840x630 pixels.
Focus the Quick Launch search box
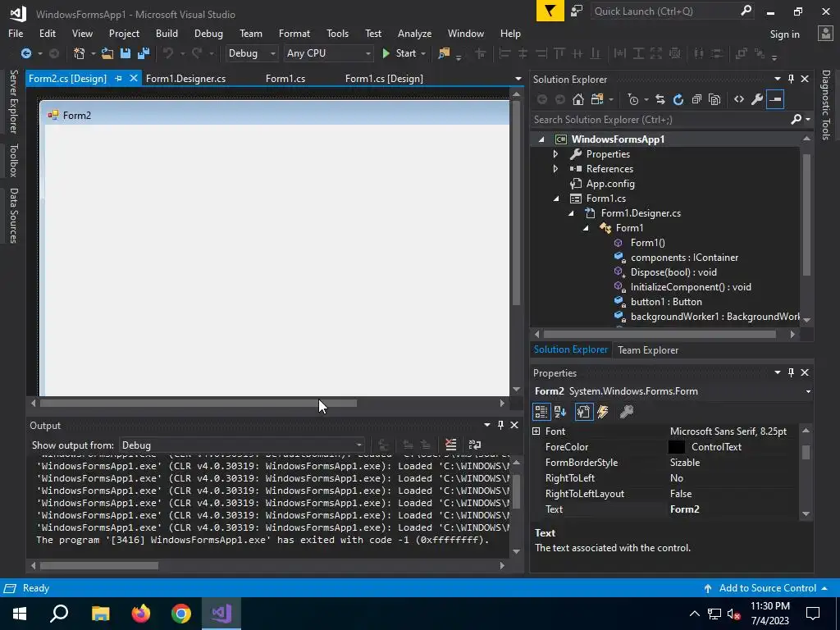click(x=666, y=11)
